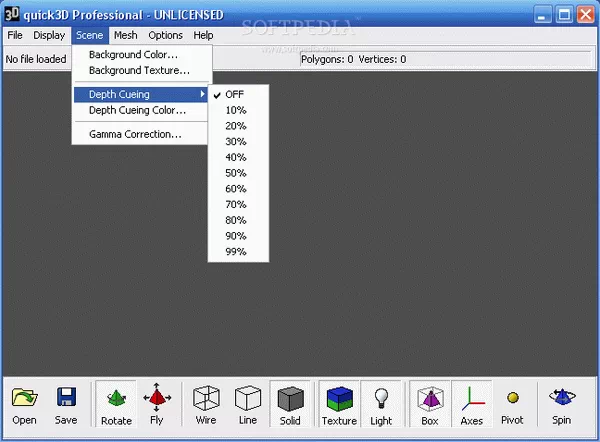Set depth cueing to 10%
600x442 pixels.
(x=238, y=110)
